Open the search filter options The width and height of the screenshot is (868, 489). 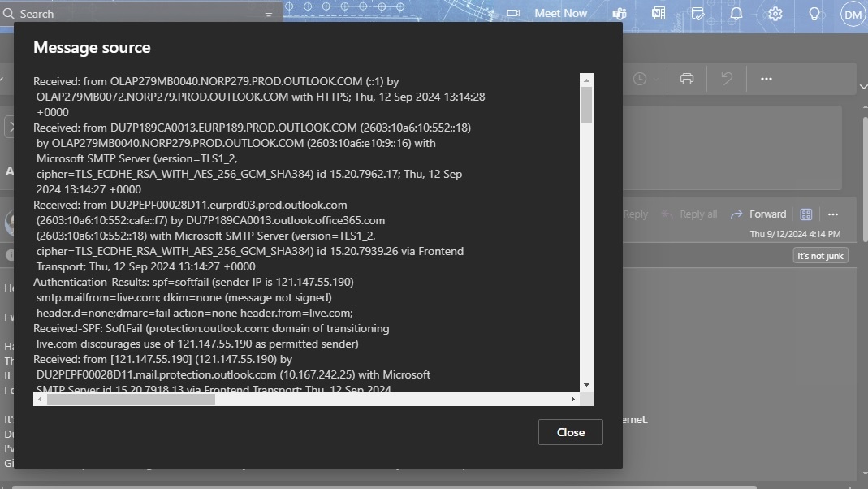(x=269, y=14)
